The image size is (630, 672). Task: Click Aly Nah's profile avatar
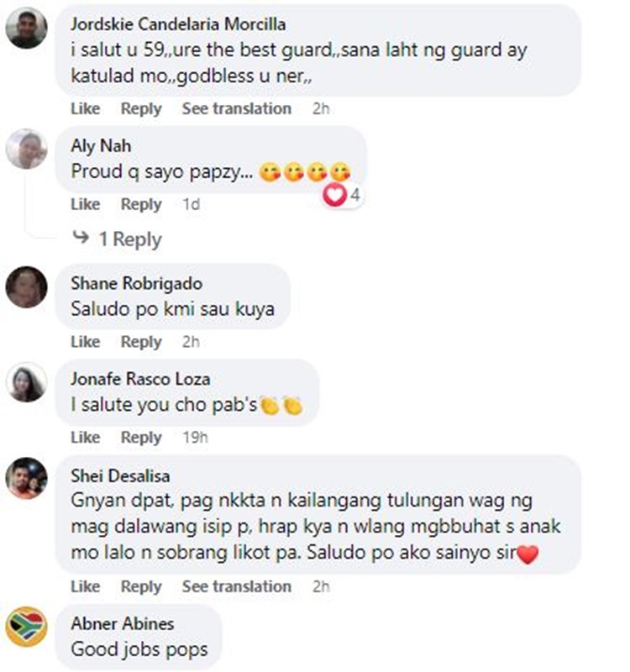pos(27,149)
